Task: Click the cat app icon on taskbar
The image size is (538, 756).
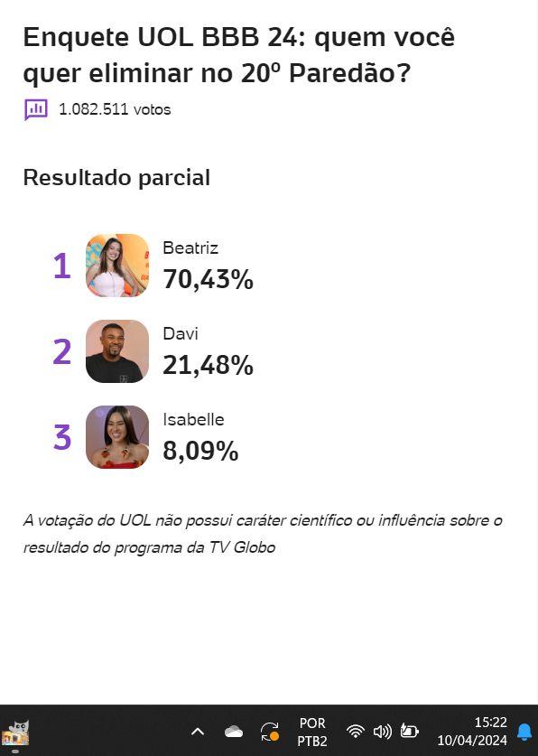Action: tap(15, 733)
